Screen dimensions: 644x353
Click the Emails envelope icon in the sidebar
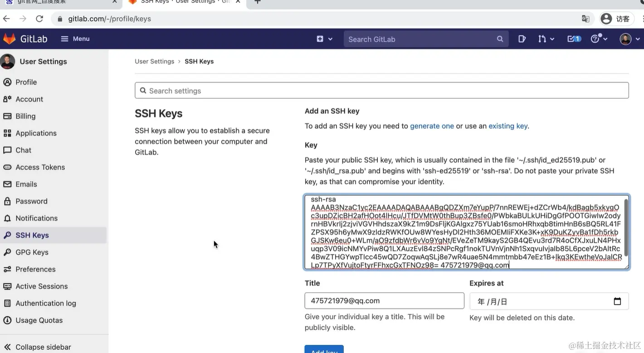coord(7,184)
